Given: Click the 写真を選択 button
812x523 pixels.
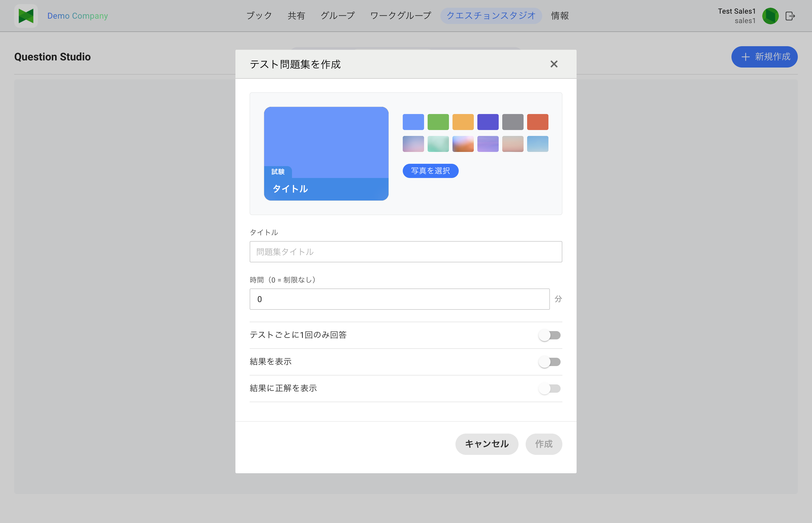Looking at the screenshot, I should [430, 171].
